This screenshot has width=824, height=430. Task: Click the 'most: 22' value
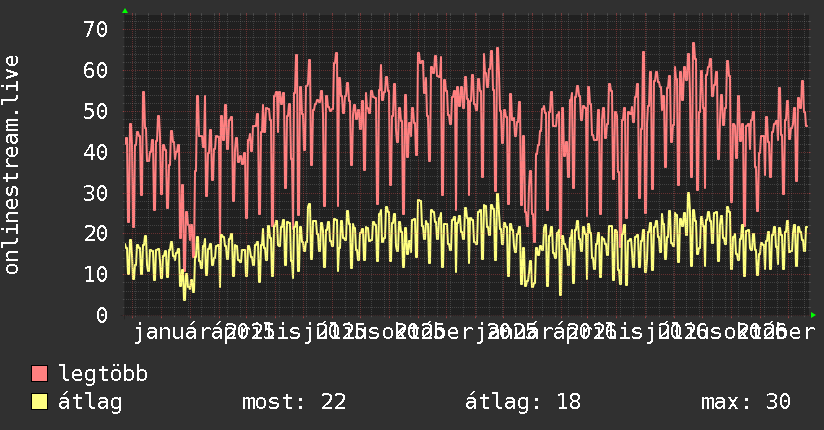pos(294,402)
